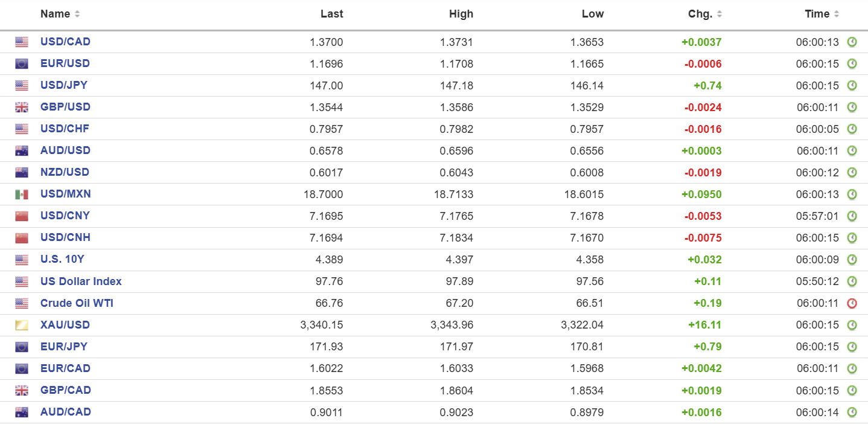Screen dimensions: 868x424
Task: Open the U.S. 10Y link
Action: tap(62, 259)
